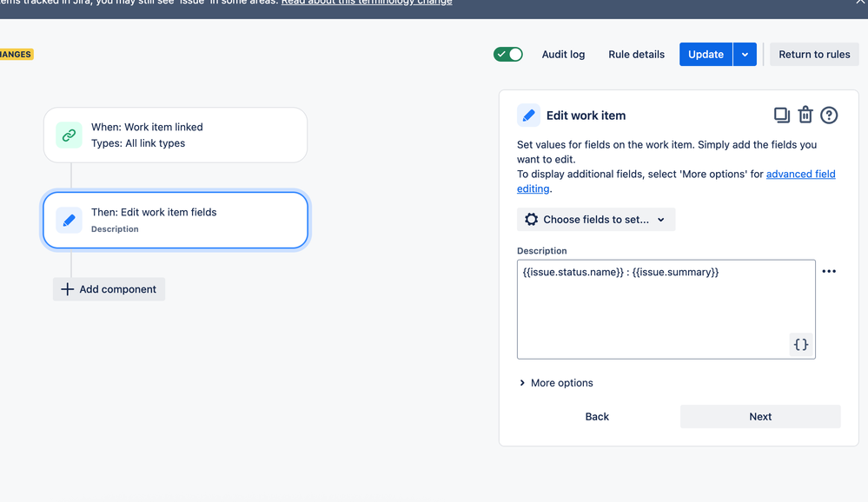Open smart values curly braces picker
The height and width of the screenshot is (502, 868).
pos(801,344)
